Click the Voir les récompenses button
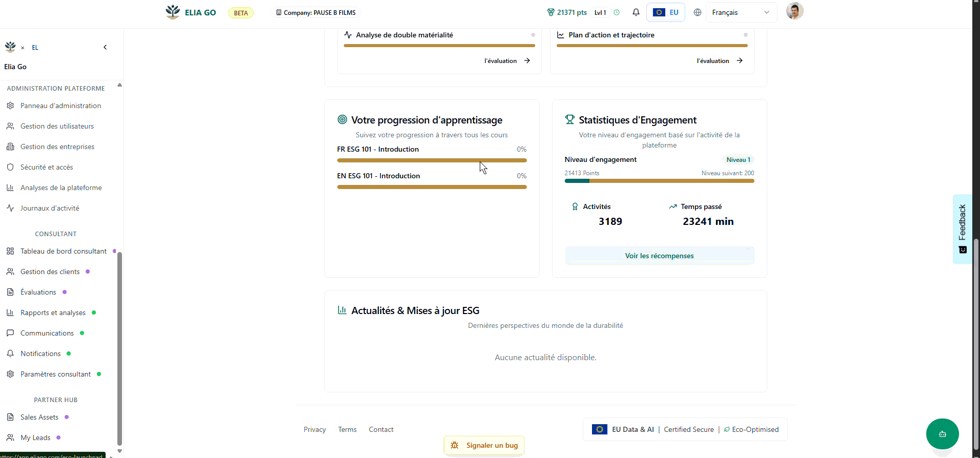Viewport: 980px width, 458px height. click(x=659, y=256)
